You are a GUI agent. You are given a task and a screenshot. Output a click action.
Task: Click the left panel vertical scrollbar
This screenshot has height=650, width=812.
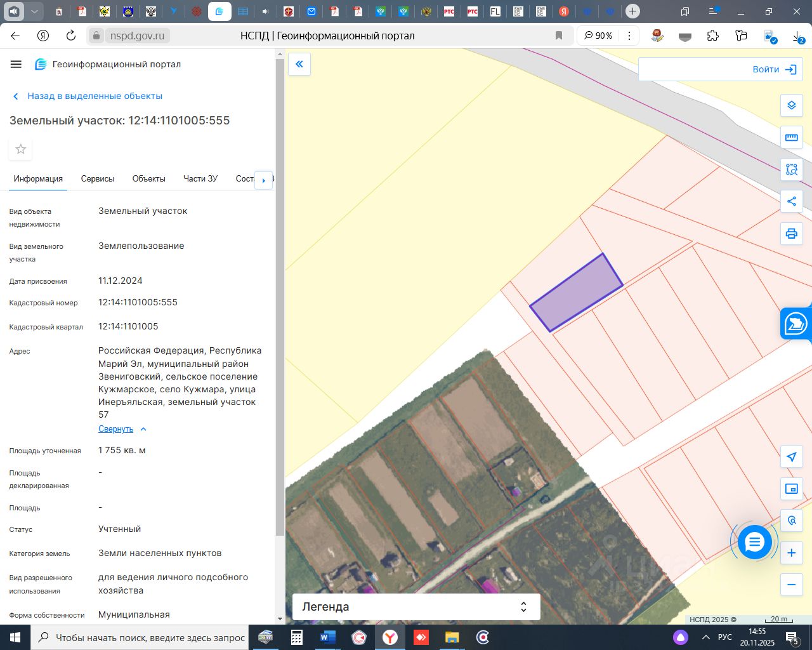click(x=280, y=298)
